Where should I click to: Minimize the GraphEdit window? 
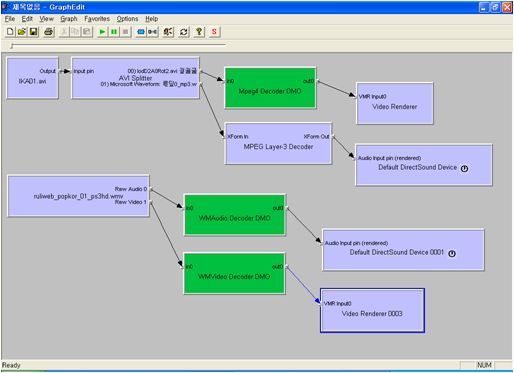click(x=484, y=7)
